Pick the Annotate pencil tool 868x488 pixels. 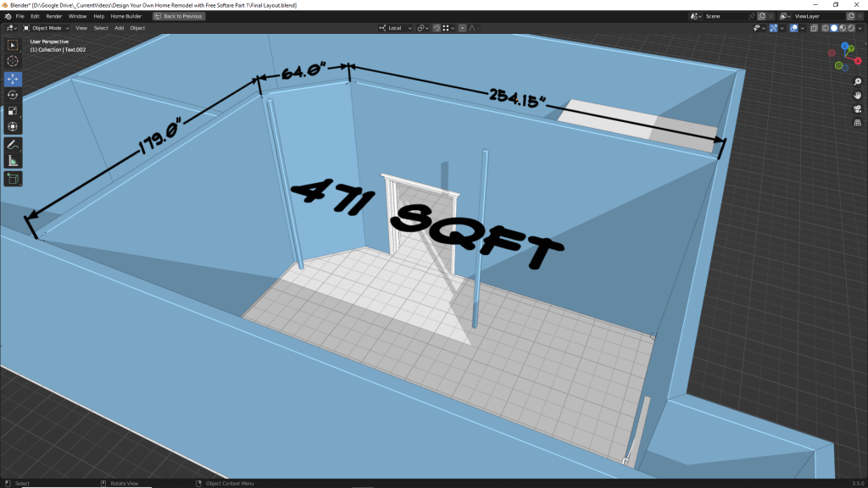(13, 145)
